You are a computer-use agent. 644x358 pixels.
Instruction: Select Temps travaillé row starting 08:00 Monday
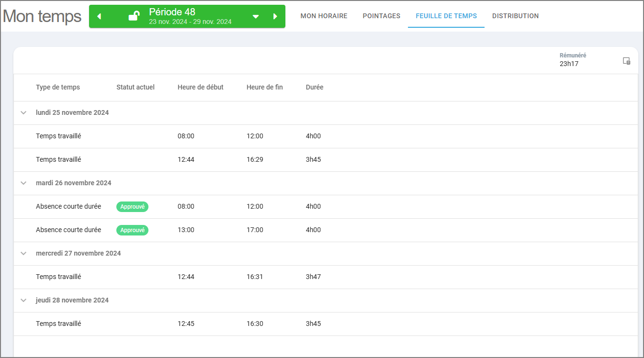pos(326,136)
